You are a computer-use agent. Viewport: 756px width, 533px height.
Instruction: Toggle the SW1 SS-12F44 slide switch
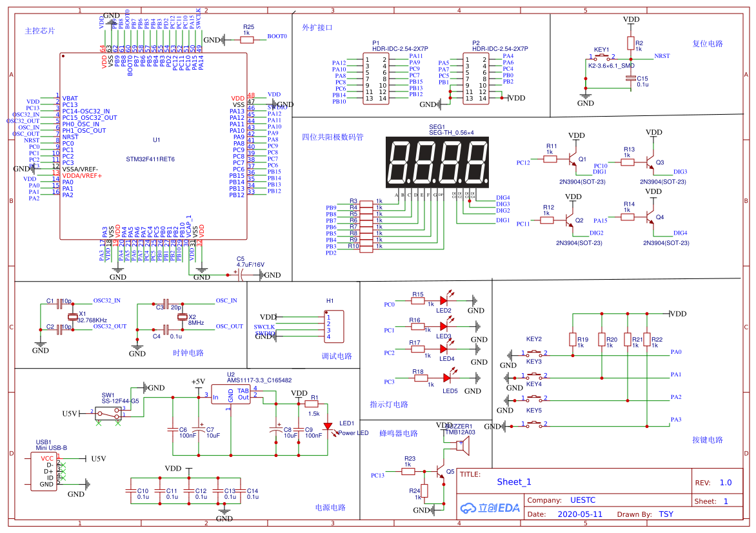tap(109, 414)
